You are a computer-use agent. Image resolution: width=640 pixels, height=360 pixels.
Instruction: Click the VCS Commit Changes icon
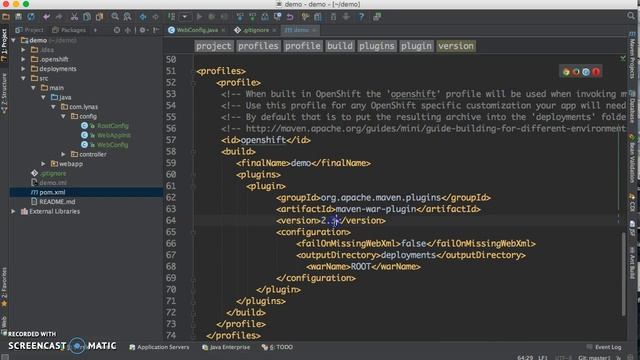[252, 17]
